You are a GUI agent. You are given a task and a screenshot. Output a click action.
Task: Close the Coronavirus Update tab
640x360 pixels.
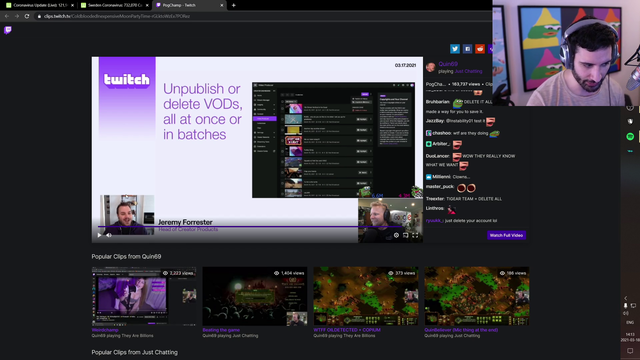[x=72, y=5]
